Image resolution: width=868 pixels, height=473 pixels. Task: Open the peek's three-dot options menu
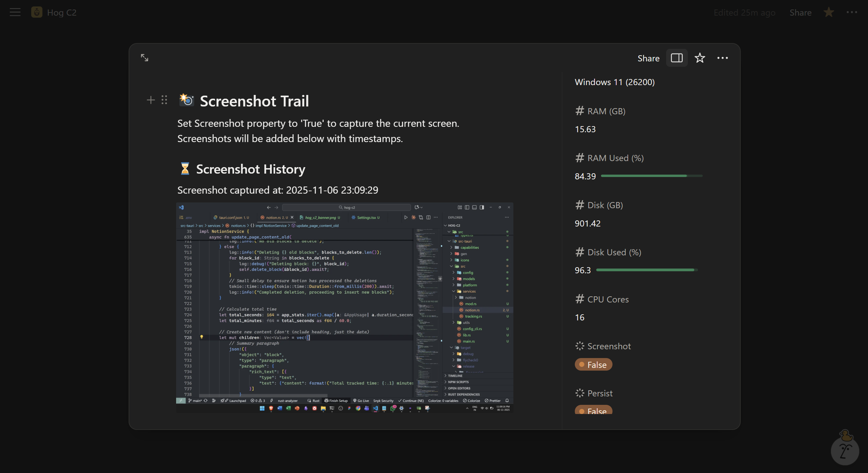click(722, 58)
